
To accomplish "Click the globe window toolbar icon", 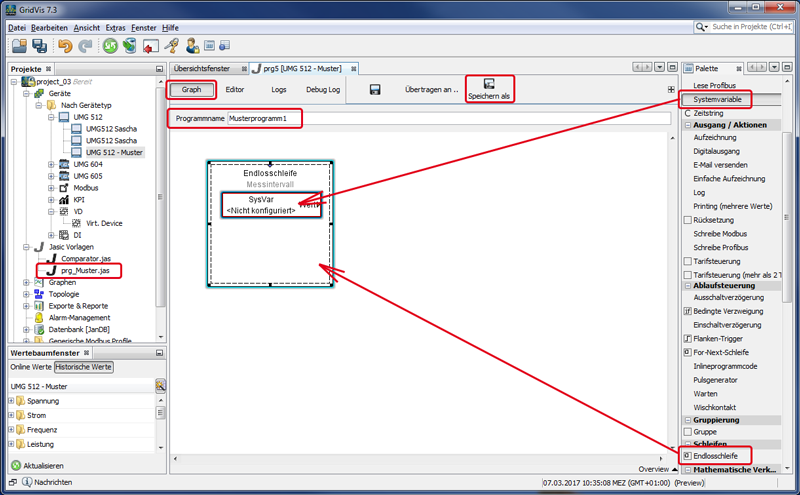I will 224,45.
